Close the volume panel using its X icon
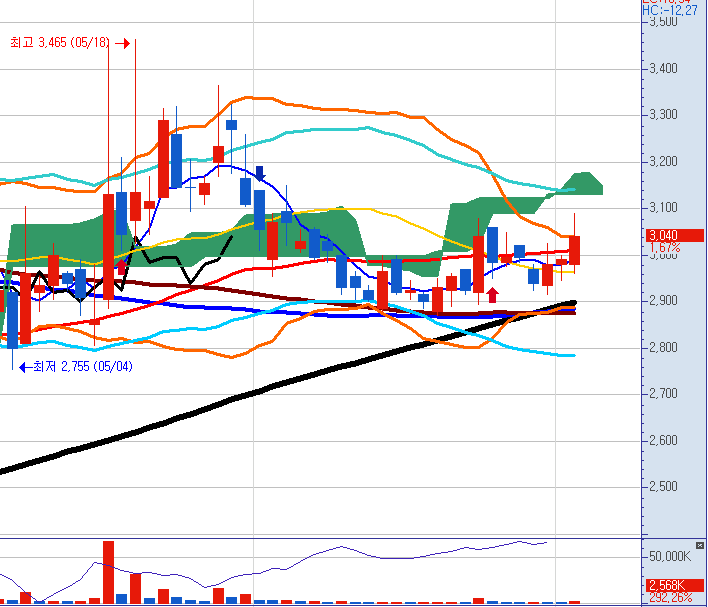The image size is (708, 607). [x=700, y=546]
